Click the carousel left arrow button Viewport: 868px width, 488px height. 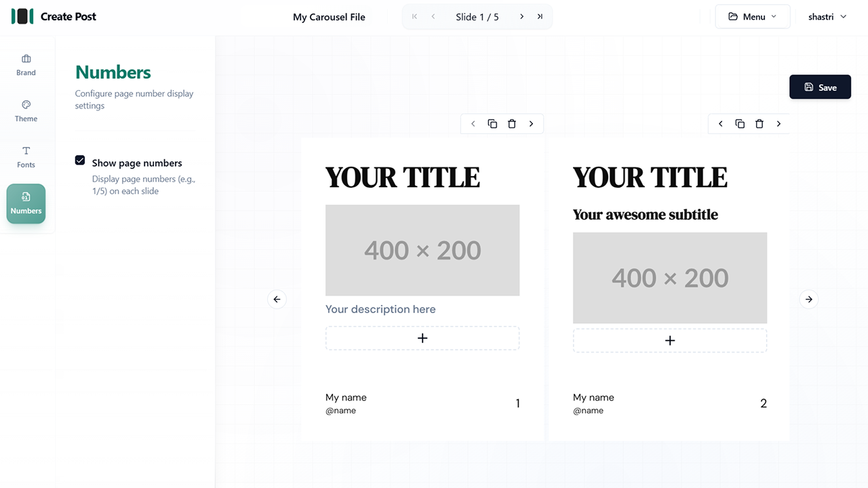[x=277, y=299]
